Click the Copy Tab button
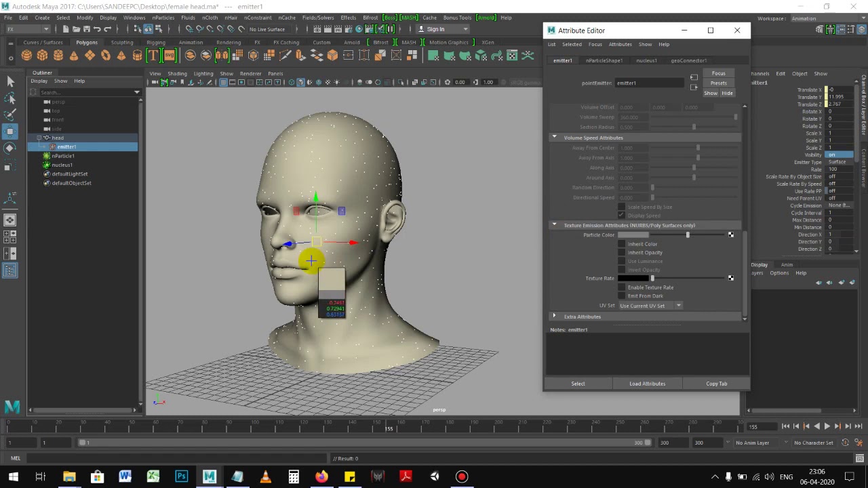The width and height of the screenshot is (868, 488). (x=716, y=384)
